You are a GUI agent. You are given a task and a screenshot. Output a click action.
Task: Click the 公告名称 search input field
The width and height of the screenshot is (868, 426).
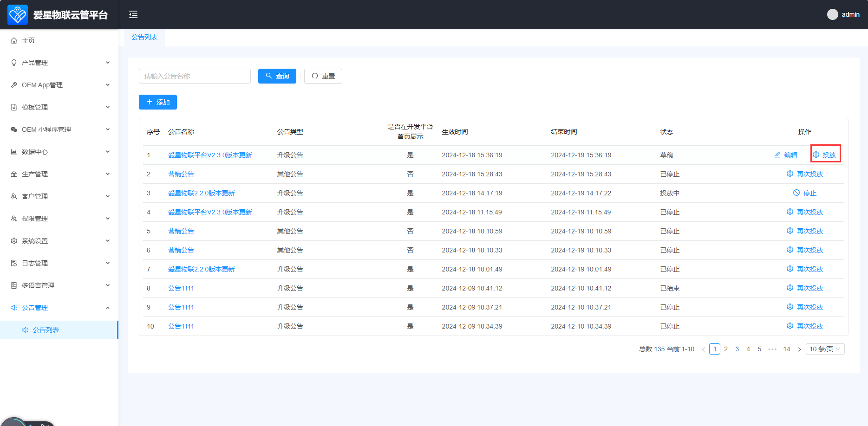[x=195, y=76]
